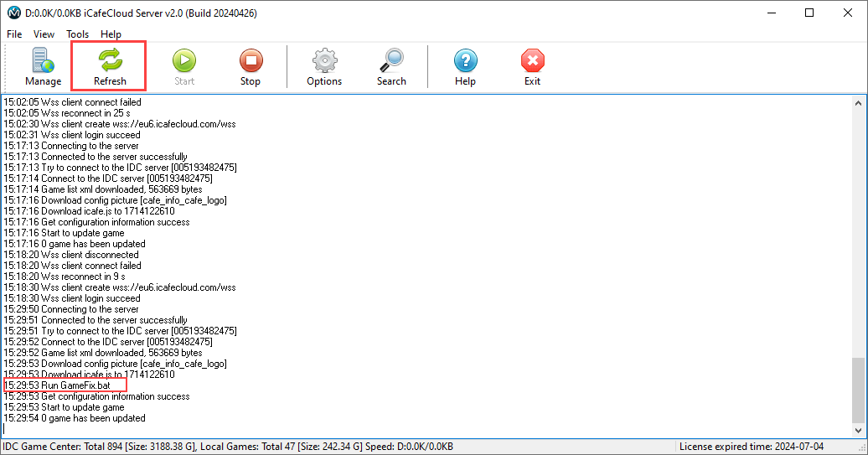868x455 pixels.
Task: Click the iCafeCloud app logo in title bar
Action: [x=13, y=13]
